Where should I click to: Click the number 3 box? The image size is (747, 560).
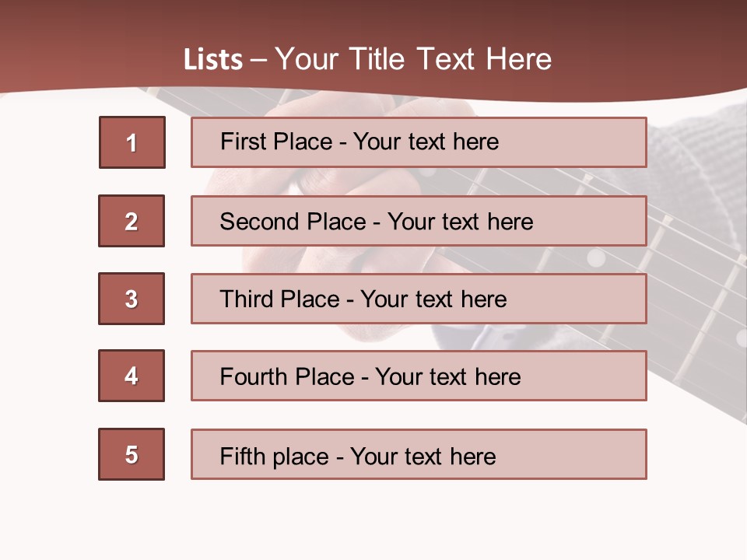click(132, 299)
